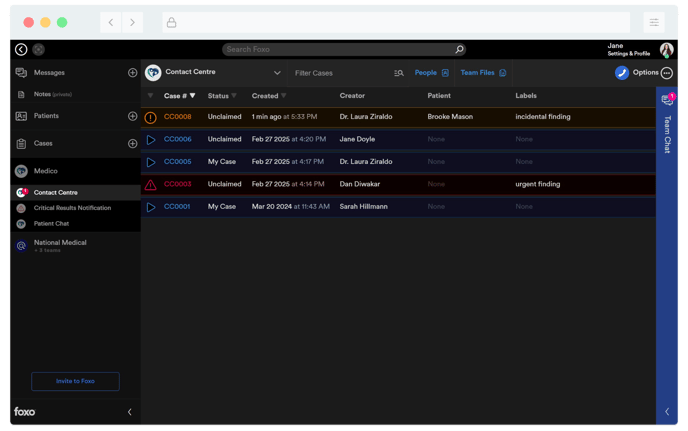
Task: Open the Messages section
Action: point(49,72)
